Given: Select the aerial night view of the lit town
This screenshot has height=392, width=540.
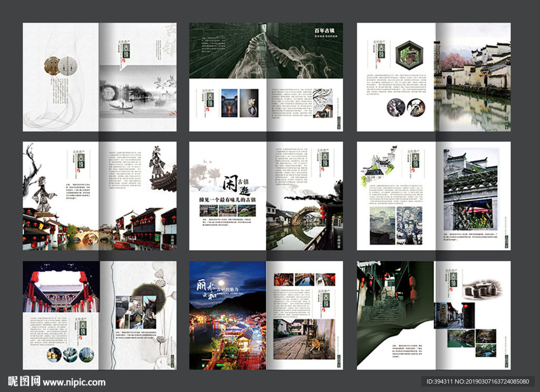Looking at the screenshot, I should tap(228, 315).
